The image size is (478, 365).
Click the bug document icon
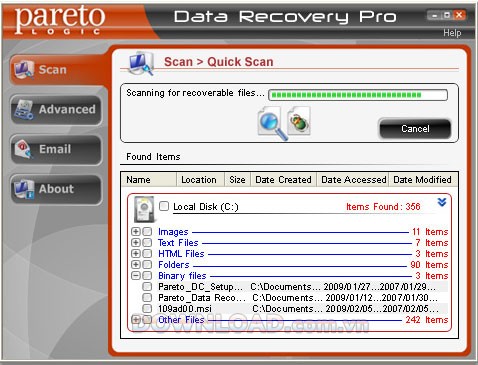(299, 121)
